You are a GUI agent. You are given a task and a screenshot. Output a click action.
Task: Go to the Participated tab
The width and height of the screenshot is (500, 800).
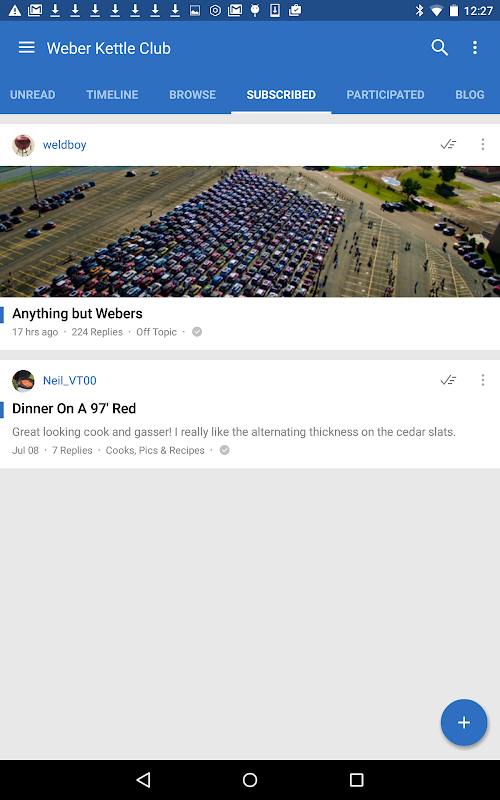tap(385, 95)
